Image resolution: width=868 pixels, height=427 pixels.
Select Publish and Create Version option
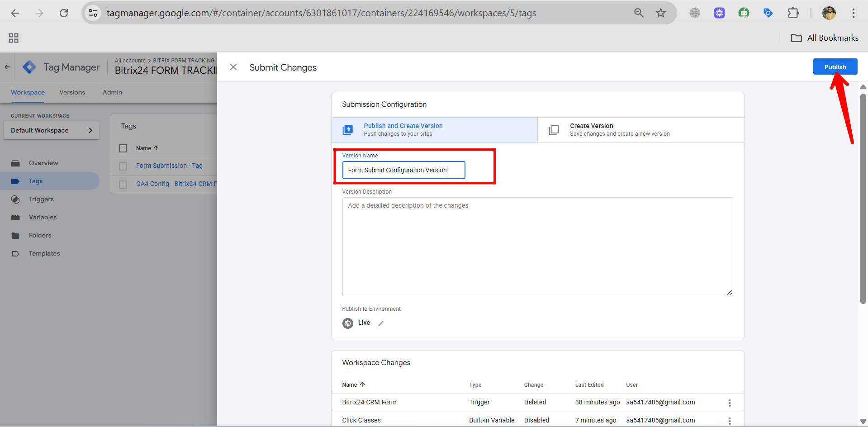434,130
